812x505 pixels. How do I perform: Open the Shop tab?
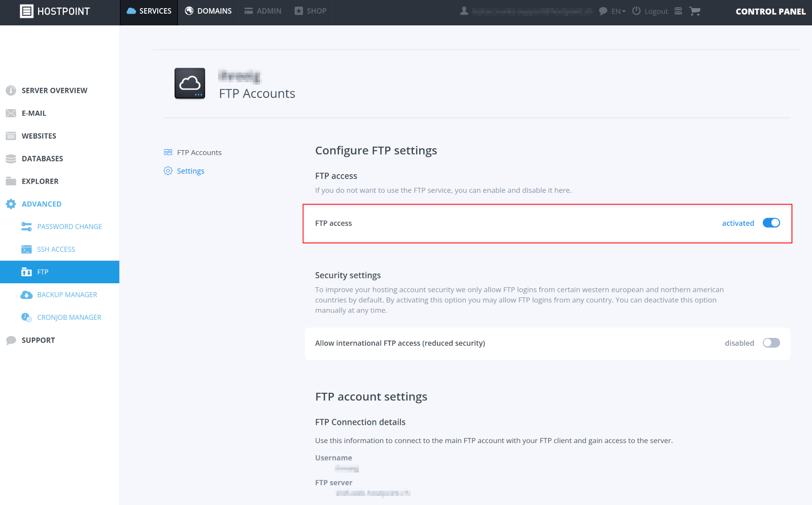coord(311,11)
